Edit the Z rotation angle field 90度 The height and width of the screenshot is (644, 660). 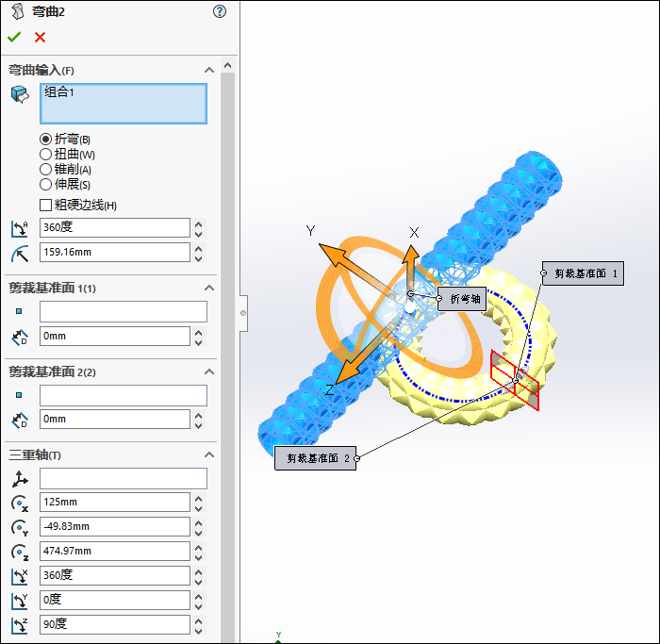pyautogui.click(x=114, y=624)
